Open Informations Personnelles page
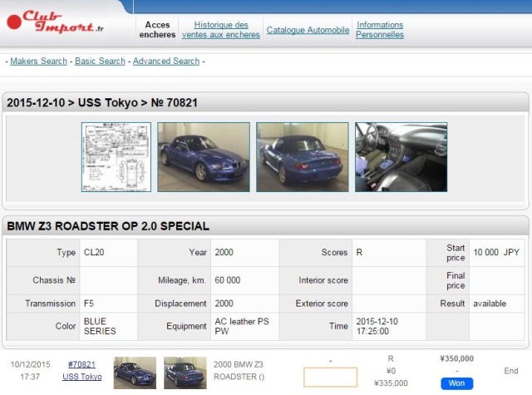The image size is (532, 395). (380, 30)
